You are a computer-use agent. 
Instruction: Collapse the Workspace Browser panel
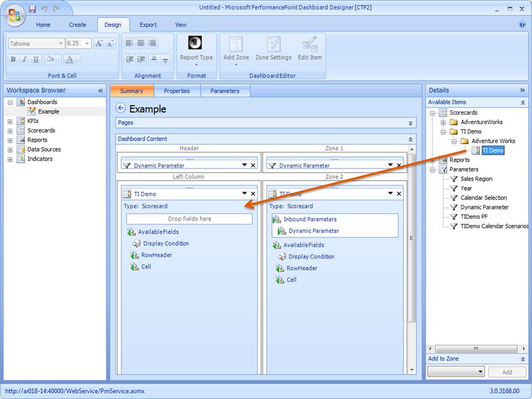[100, 90]
